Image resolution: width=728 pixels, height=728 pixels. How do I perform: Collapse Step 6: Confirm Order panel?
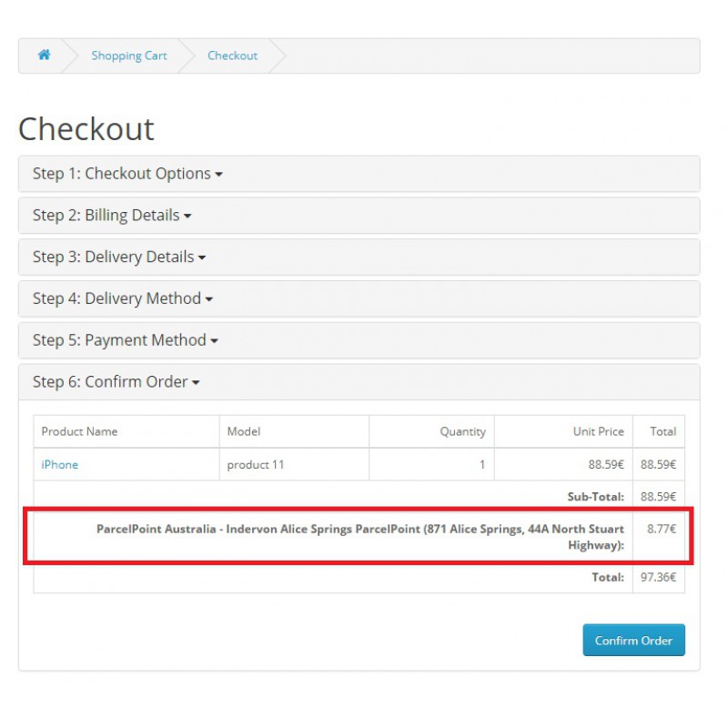[x=110, y=382]
